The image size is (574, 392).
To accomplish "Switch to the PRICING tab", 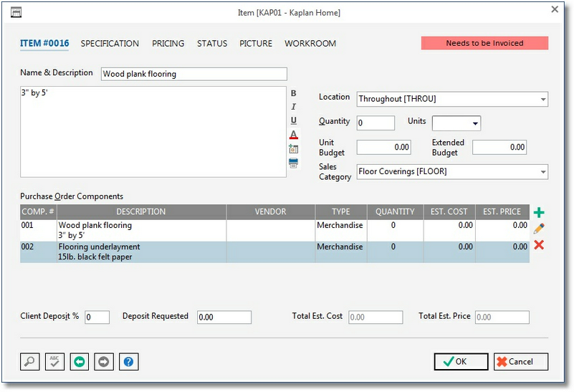I will (168, 43).
